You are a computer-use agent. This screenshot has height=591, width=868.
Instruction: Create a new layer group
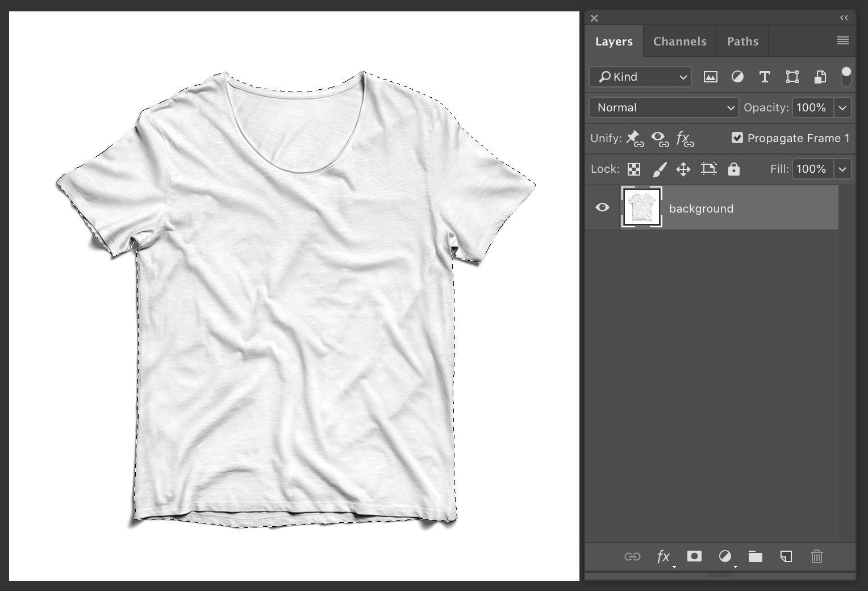click(756, 557)
